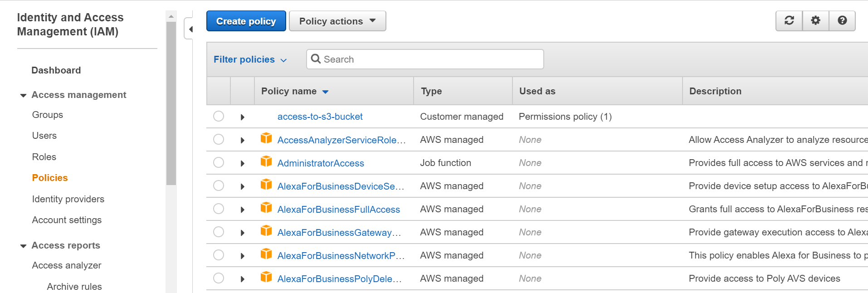The image size is (868, 293).
Task: Expand the AlexaForBusinessNetworkProfile row details
Action: pyautogui.click(x=243, y=256)
